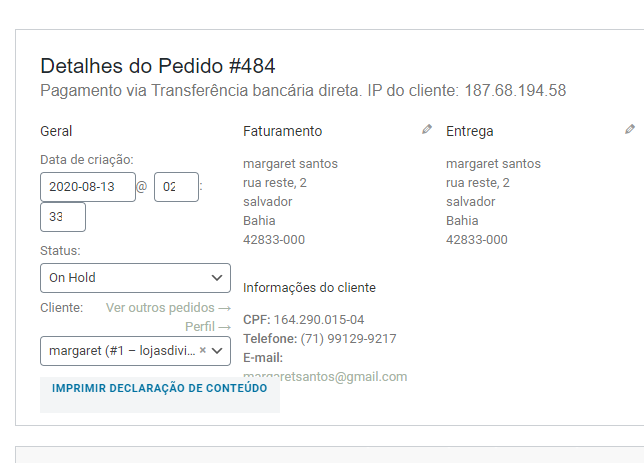Open the Status dropdown showing On Hold

click(135, 278)
